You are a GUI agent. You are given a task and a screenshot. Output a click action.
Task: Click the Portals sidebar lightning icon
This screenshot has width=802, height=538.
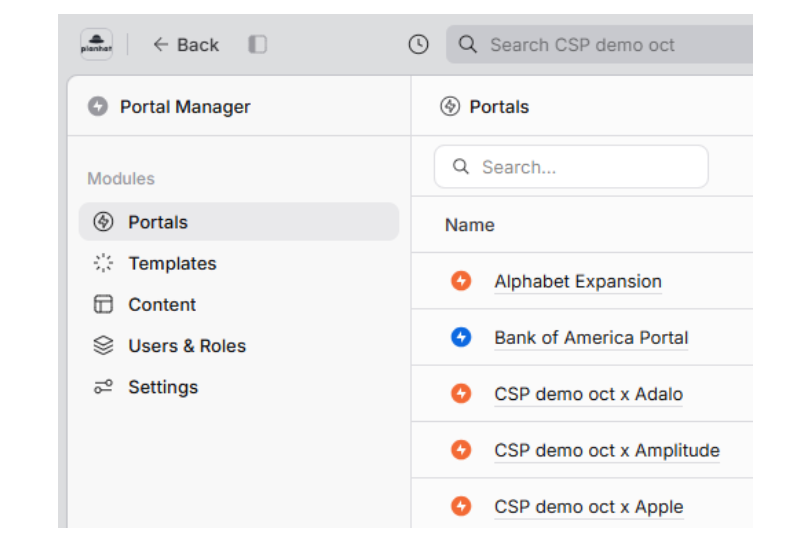[x=103, y=222]
